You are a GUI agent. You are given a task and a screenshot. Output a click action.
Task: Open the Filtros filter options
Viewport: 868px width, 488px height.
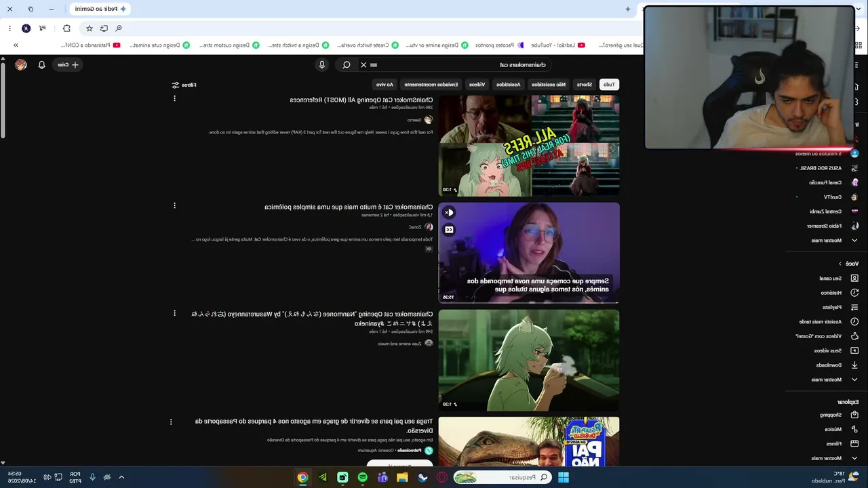[184, 85]
